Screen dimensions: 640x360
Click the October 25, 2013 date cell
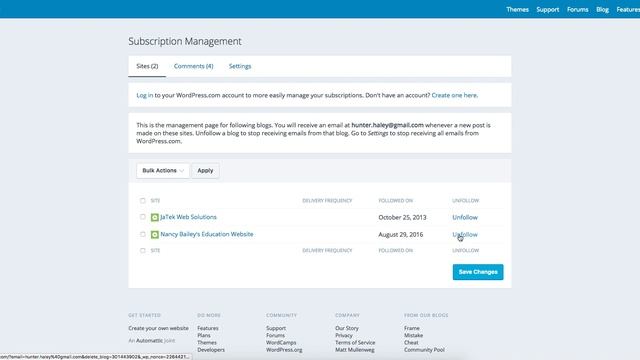402,218
